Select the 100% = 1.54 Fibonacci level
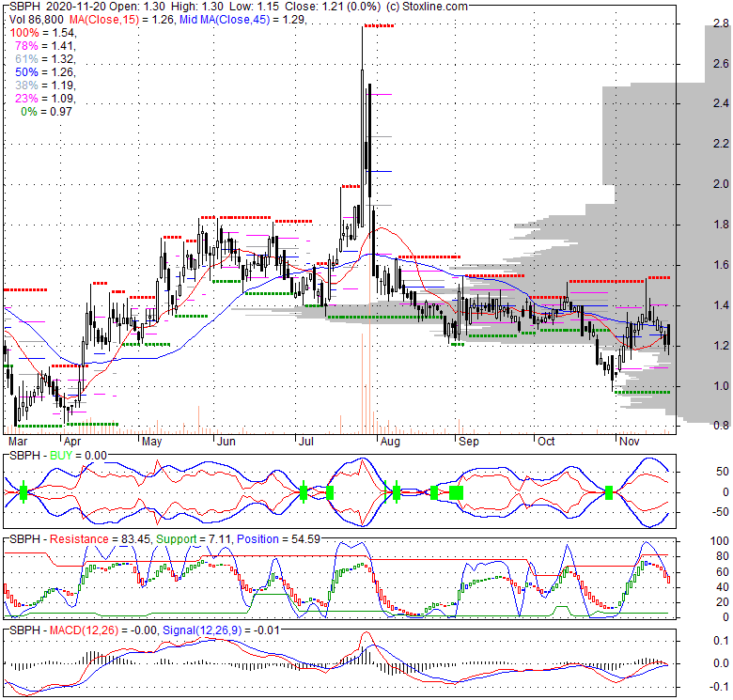The height and width of the screenshot is (700, 733). point(42,33)
